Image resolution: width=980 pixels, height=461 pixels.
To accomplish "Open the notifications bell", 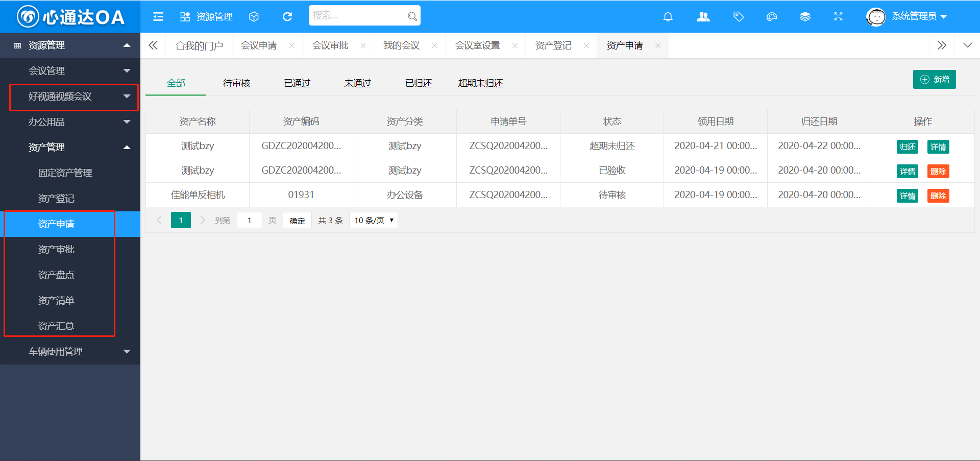I will click(668, 17).
